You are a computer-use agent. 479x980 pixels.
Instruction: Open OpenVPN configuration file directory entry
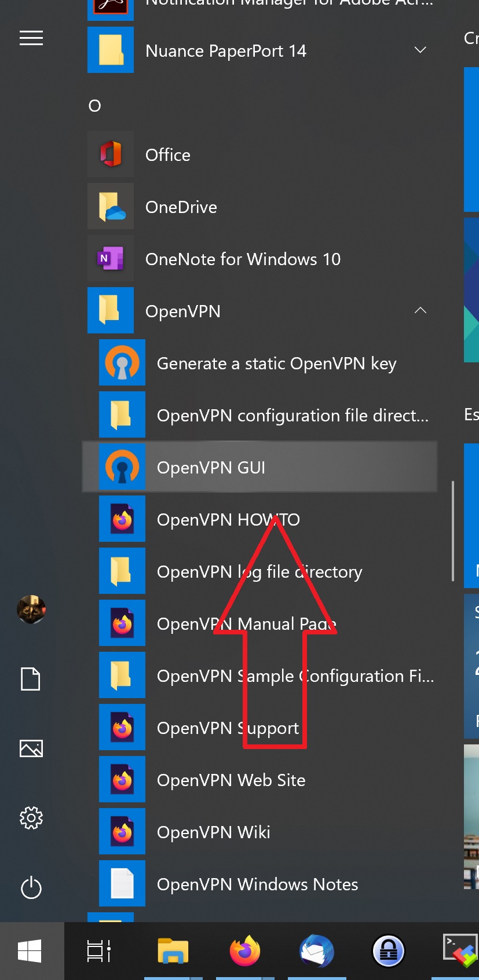[x=292, y=416]
